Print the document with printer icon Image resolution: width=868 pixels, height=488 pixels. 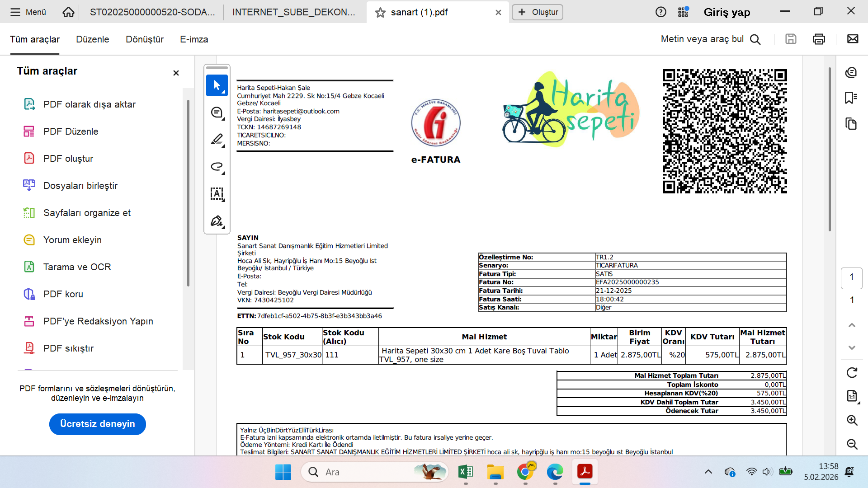819,39
